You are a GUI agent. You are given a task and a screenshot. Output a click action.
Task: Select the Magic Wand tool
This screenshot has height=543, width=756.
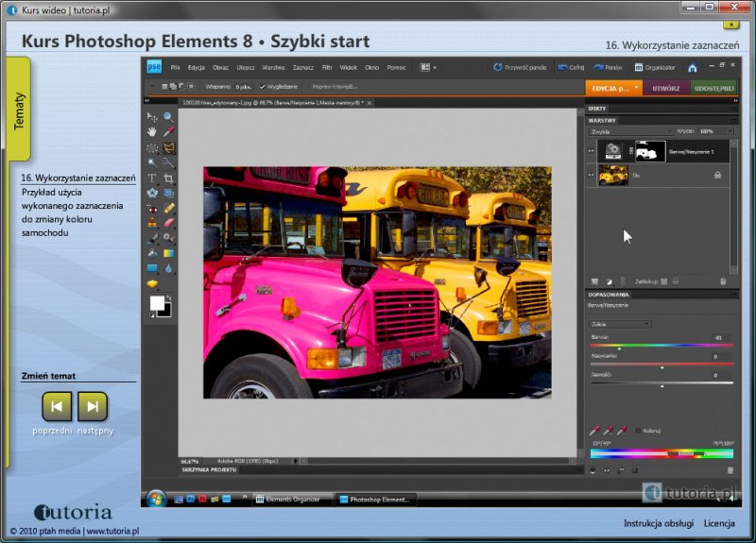click(x=152, y=162)
